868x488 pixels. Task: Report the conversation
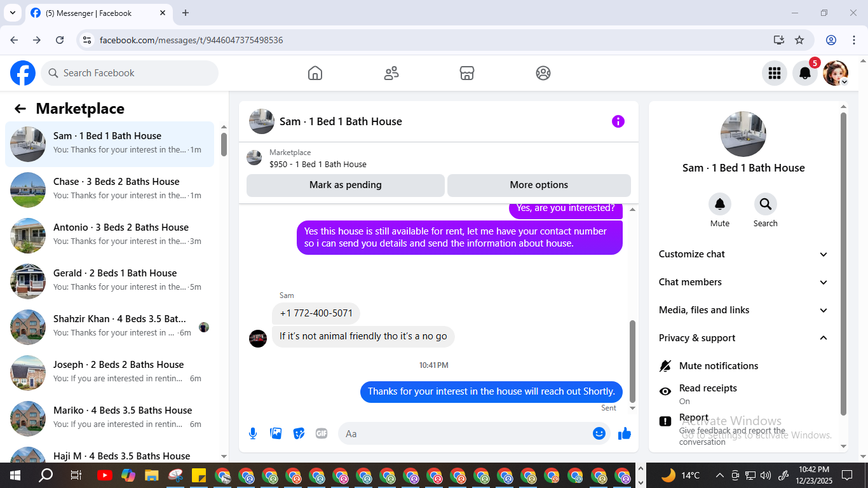click(x=743, y=429)
